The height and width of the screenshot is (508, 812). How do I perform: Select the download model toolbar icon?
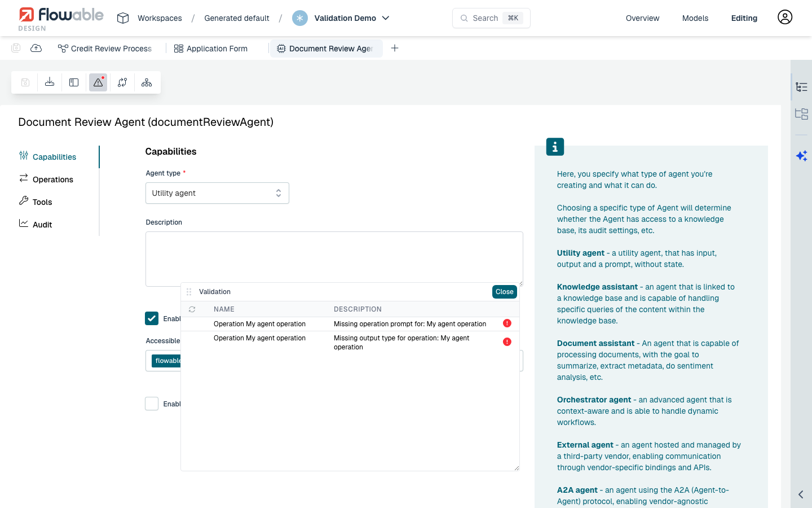point(49,82)
